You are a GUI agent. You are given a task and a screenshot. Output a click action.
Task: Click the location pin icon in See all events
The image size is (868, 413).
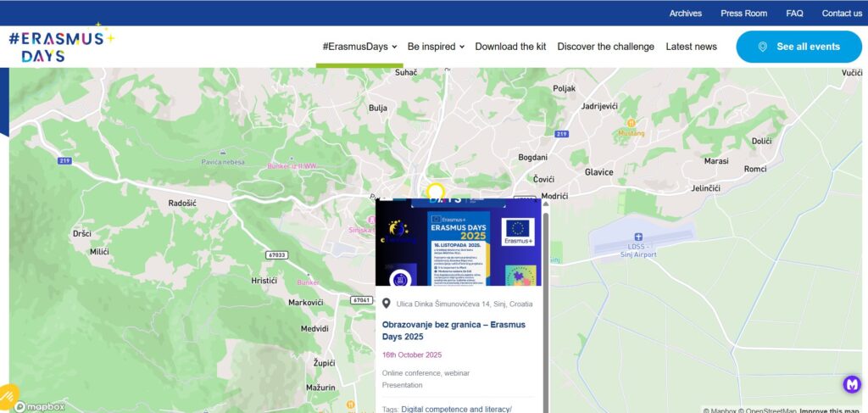(762, 47)
